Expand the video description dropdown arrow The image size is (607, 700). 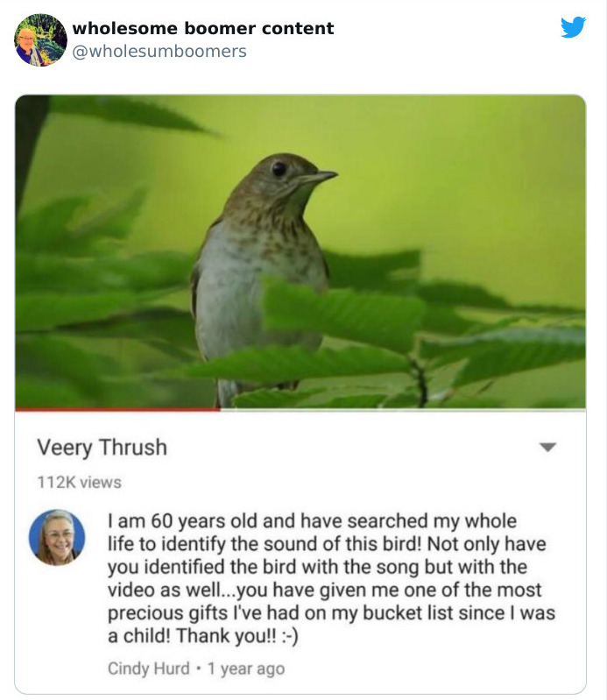coord(547,447)
